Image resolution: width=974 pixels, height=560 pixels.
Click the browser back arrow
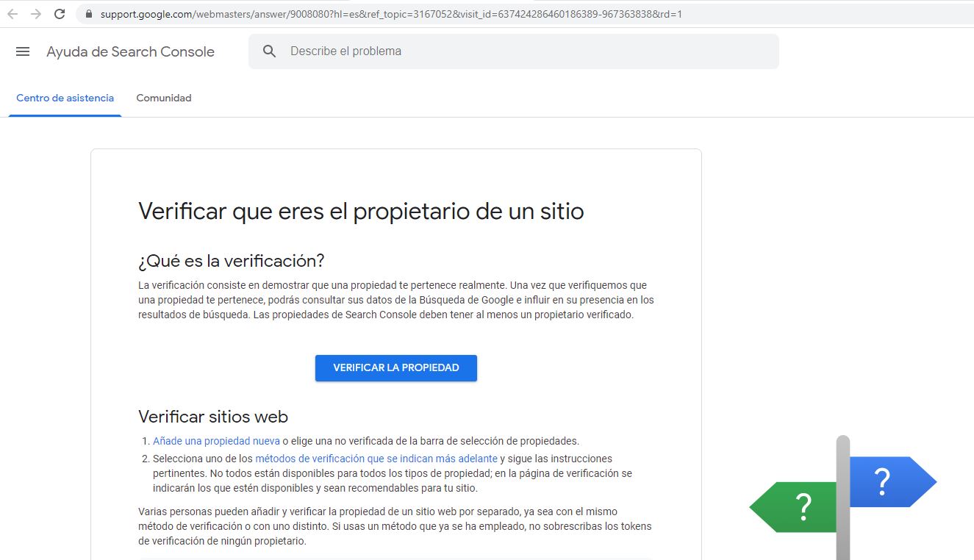(12, 12)
